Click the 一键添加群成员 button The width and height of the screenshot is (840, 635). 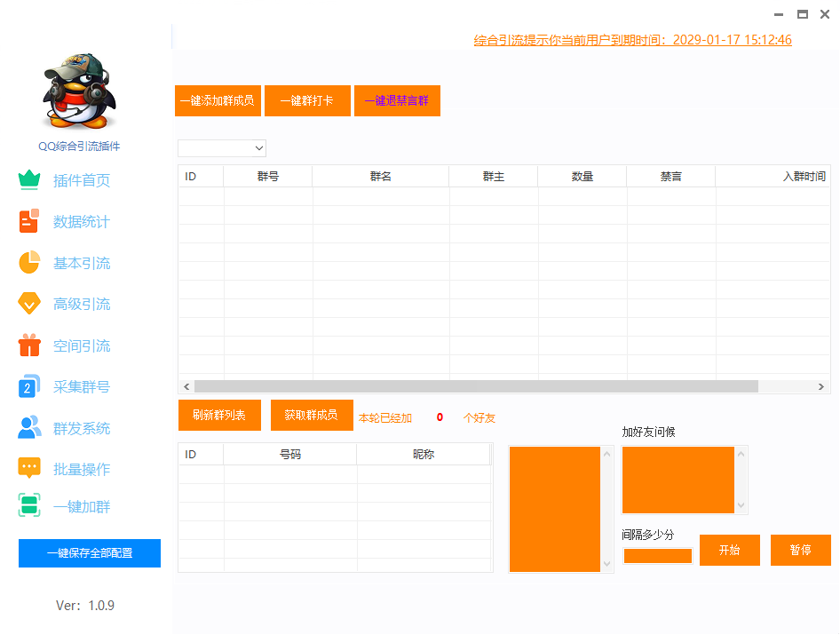point(218,101)
